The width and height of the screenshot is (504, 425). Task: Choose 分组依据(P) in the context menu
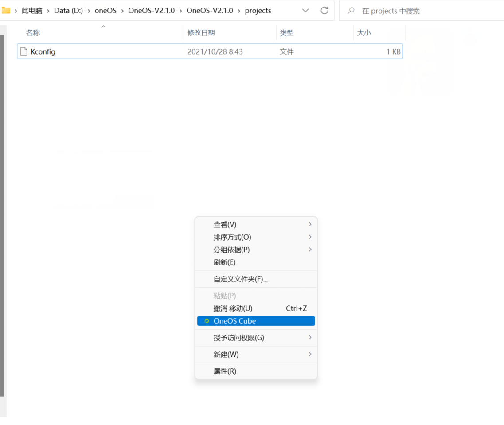point(256,250)
